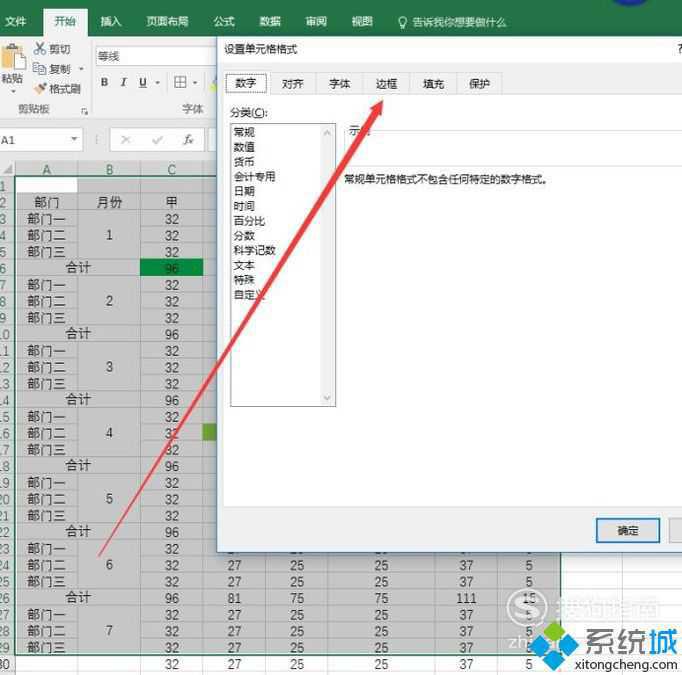Switch to the 插入 ribbon tab

coord(110,21)
